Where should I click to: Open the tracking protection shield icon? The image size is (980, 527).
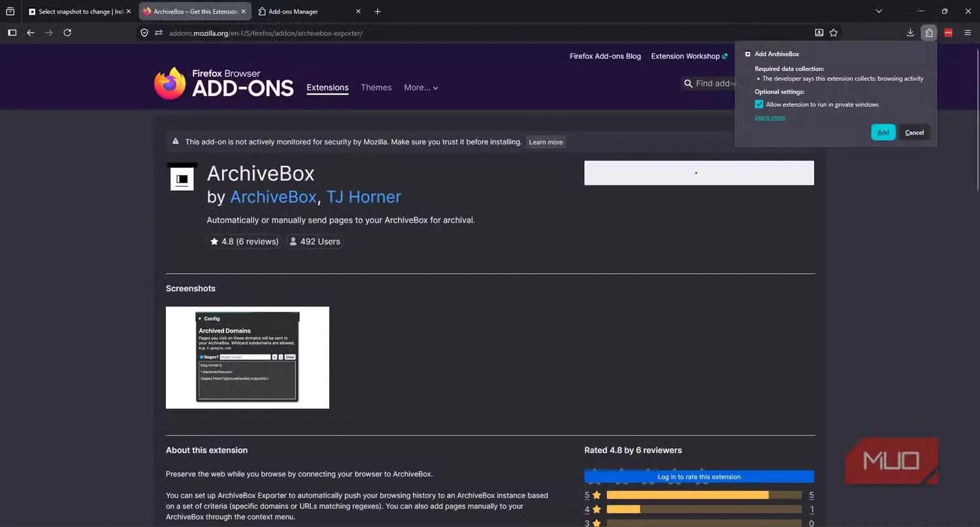tap(144, 33)
